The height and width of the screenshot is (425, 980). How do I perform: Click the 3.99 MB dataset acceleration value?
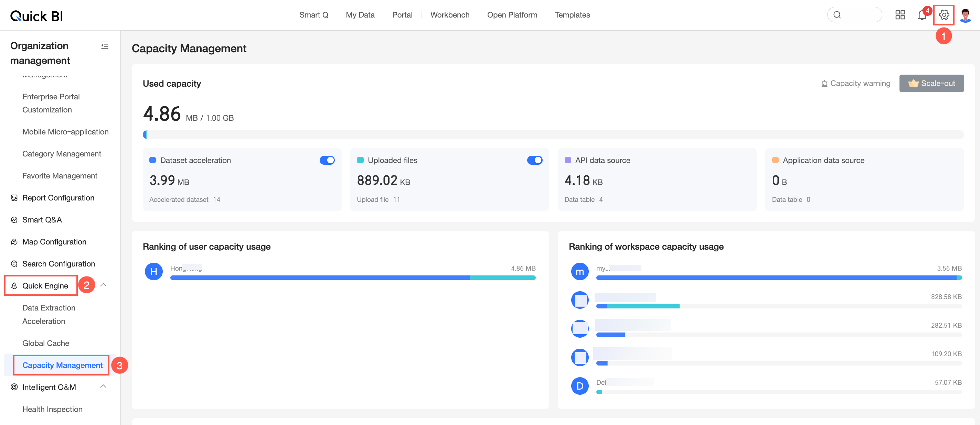pyautogui.click(x=169, y=181)
